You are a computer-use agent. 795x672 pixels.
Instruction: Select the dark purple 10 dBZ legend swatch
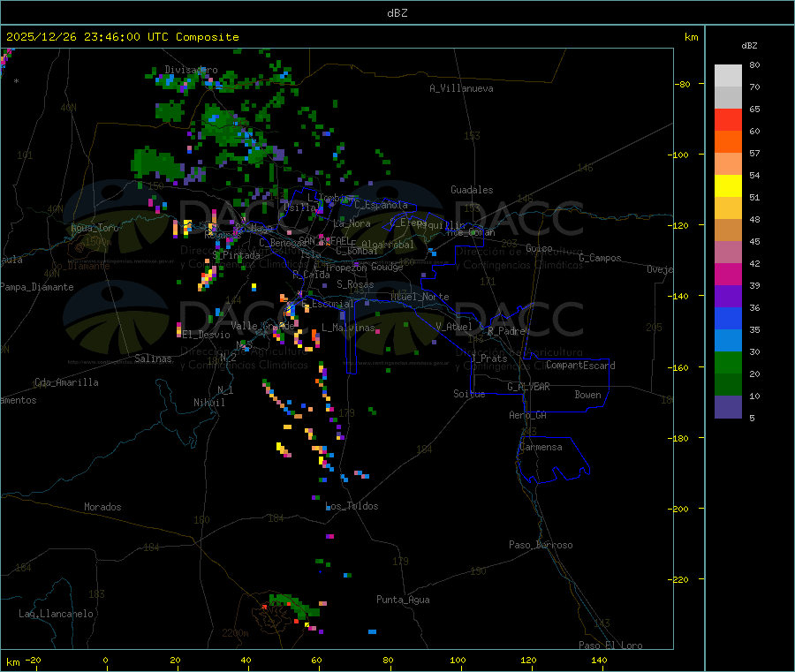coord(728,406)
